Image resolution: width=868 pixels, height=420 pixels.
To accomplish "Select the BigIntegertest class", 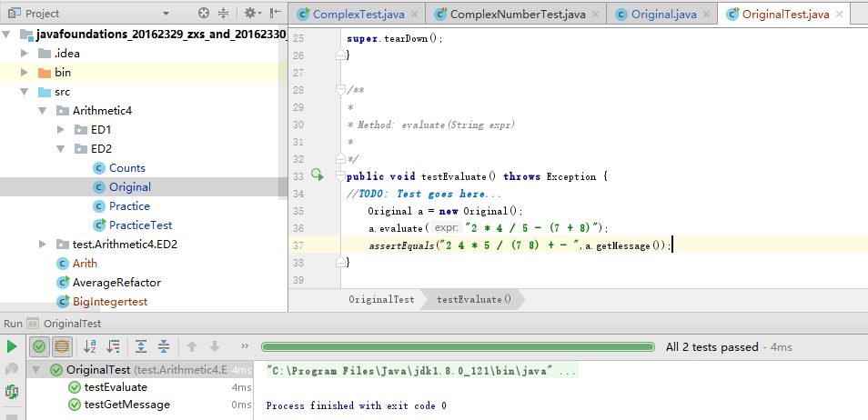I will tap(109, 302).
